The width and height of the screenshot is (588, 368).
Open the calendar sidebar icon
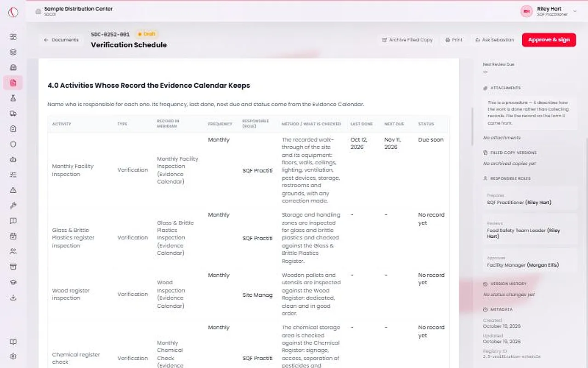13,236
